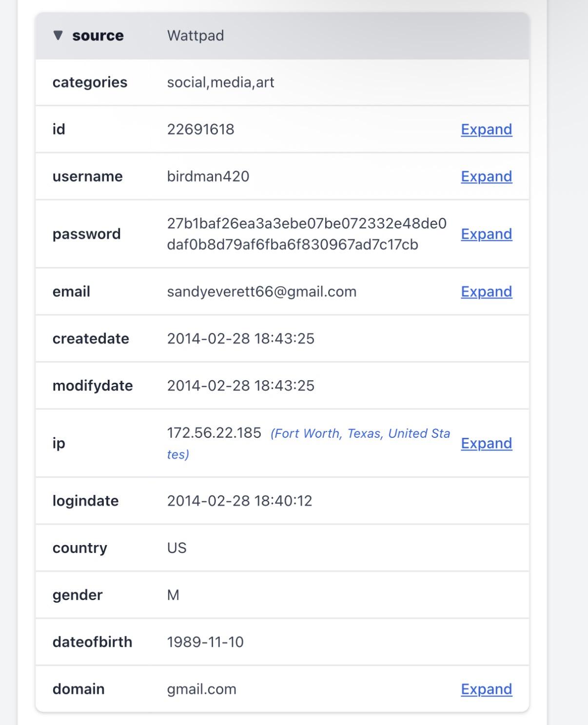Expand the email row

pos(486,292)
